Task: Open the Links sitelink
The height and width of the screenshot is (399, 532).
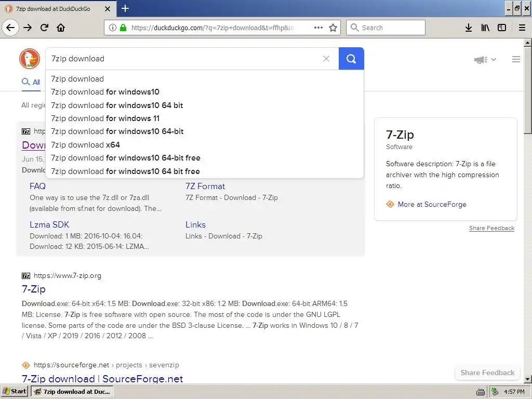Action: click(195, 224)
